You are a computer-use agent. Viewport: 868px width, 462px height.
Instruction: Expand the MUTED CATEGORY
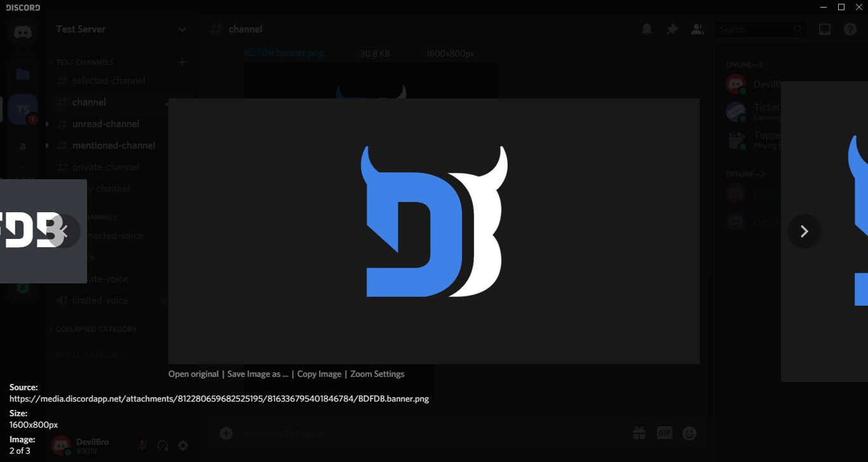89,355
